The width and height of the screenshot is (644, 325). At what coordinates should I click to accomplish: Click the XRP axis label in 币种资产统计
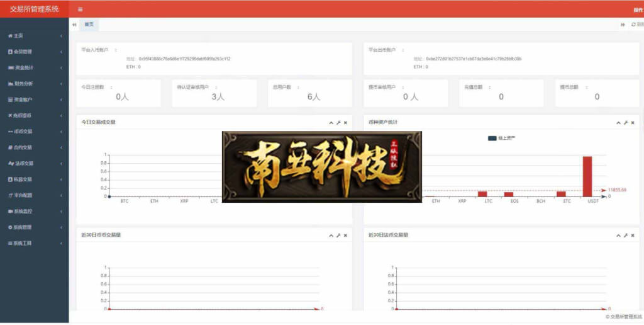[462, 201]
